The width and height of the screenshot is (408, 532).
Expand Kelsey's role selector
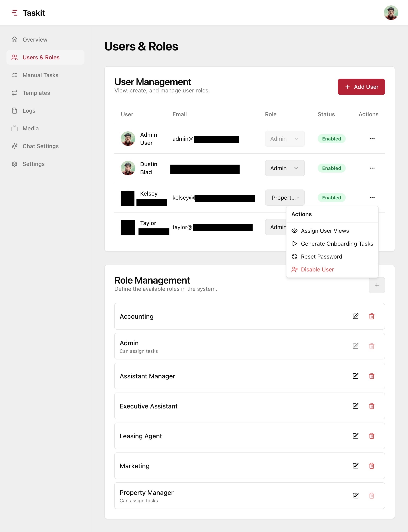(x=284, y=197)
